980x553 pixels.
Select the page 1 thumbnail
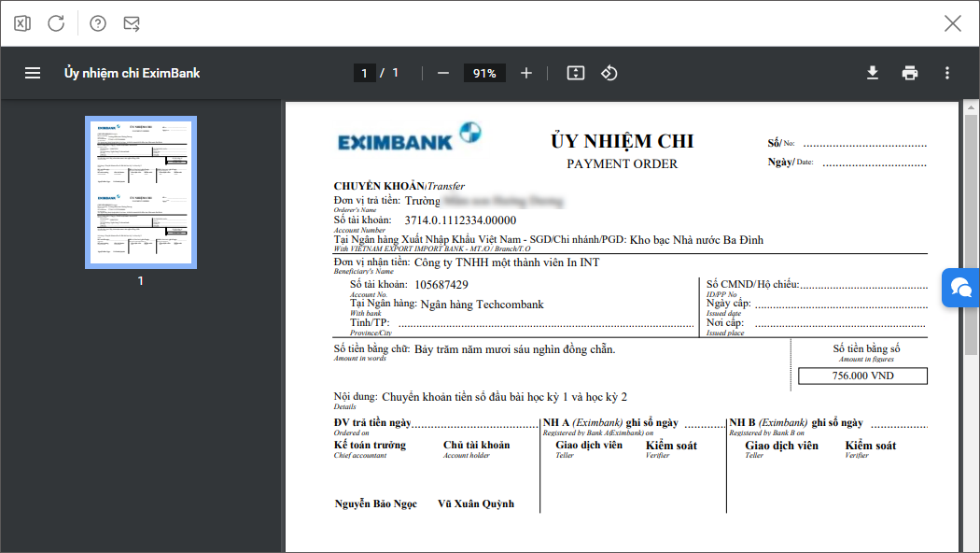(141, 192)
